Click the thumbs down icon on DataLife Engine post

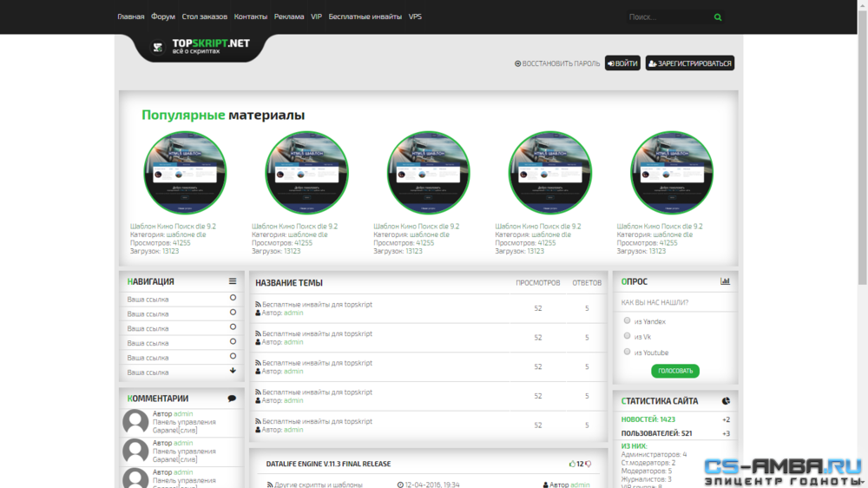click(589, 465)
